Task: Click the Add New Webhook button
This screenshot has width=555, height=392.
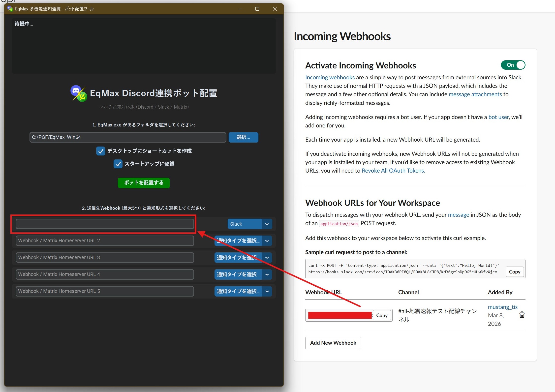Action: pyautogui.click(x=333, y=343)
